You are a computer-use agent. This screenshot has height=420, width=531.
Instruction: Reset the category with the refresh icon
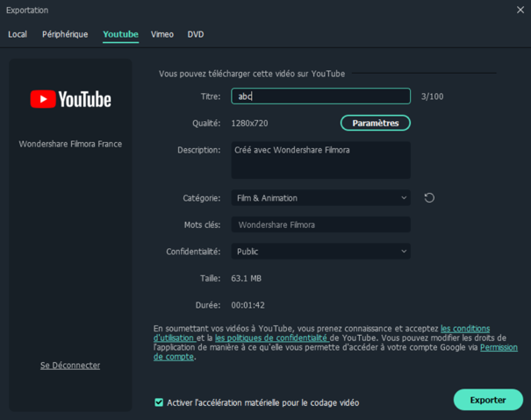coord(429,197)
